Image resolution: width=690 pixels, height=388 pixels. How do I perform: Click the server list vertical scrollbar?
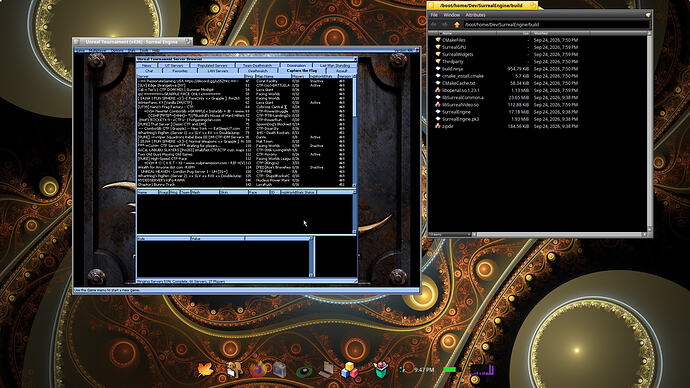[354, 131]
